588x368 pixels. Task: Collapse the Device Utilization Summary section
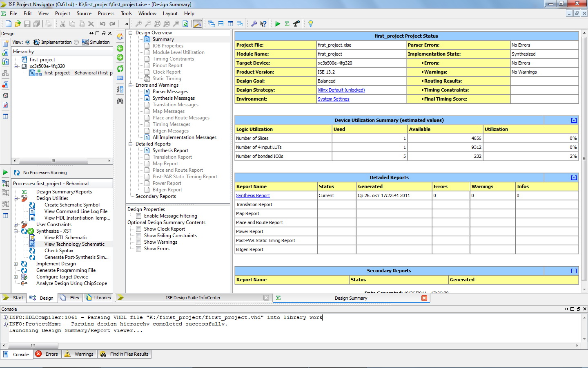point(574,120)
